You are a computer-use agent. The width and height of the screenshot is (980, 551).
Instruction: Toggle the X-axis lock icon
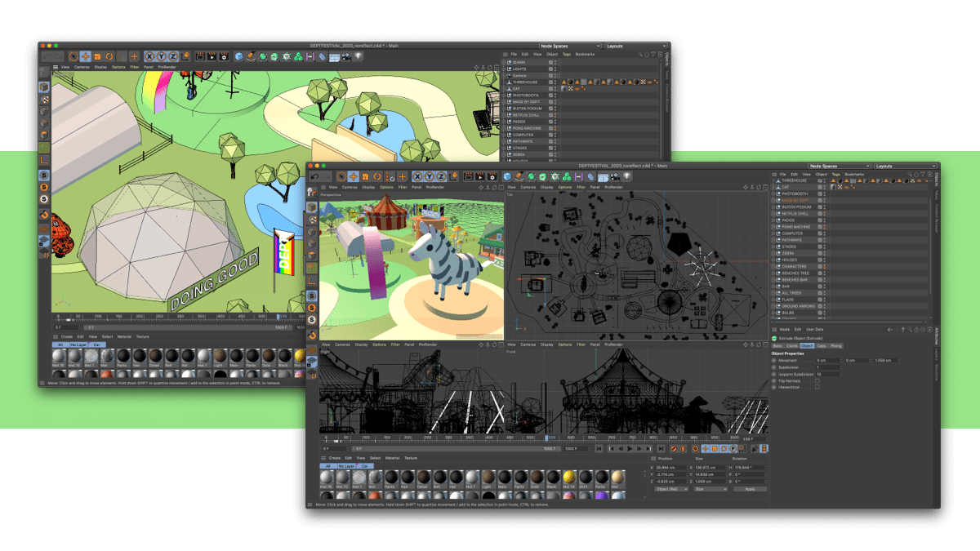click(x=416, y=176)
